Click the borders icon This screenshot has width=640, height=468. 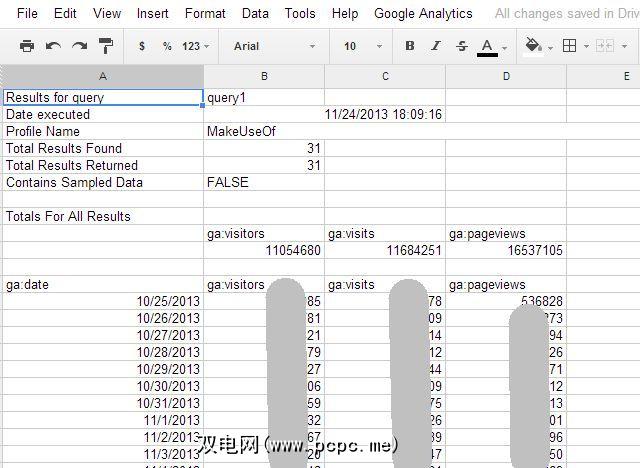coord(569,46)
